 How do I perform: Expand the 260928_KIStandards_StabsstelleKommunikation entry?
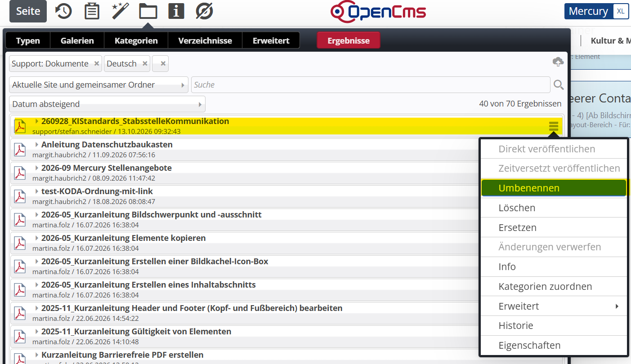37,121
